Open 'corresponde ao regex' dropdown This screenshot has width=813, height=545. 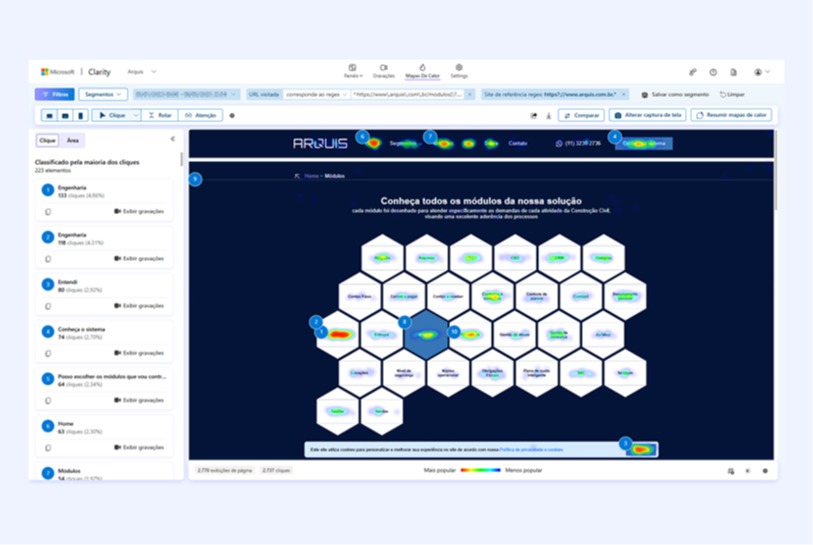pos(316,94)
